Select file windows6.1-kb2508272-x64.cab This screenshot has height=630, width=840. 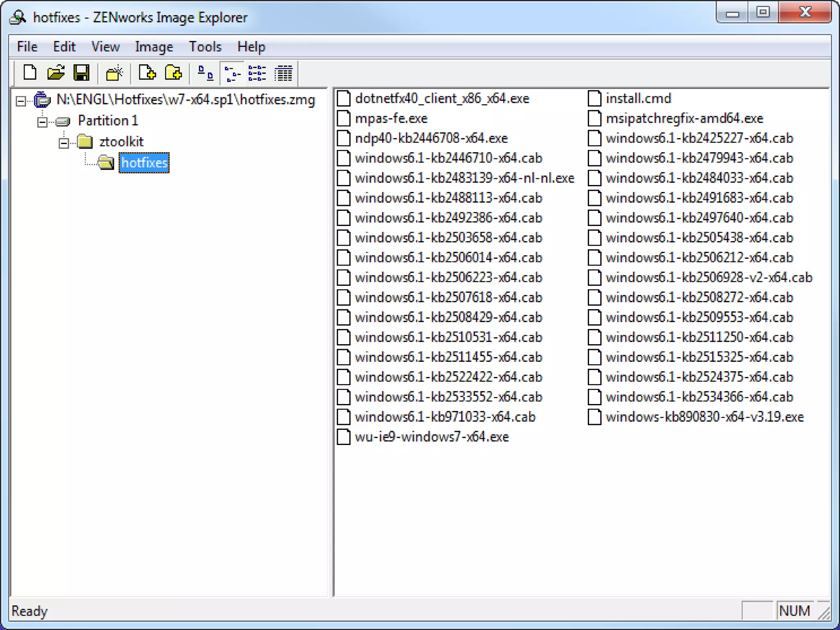[700, 297]
